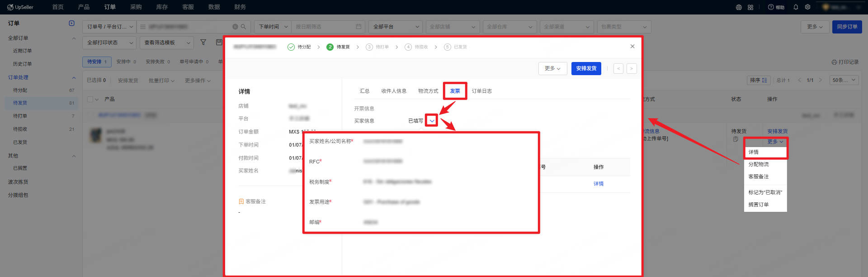This screenshot has height=277, width=868.
Task: Click the sidebar collapse icon next to 订单
Action: coord(71,23)
